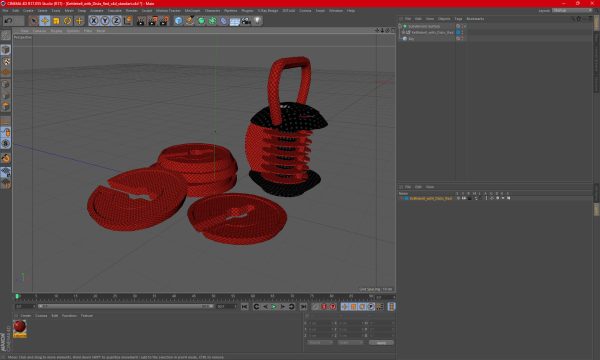Click the Undo arrow icon
The width and height of the screenshot is (600, 360).
click(8, 21)
